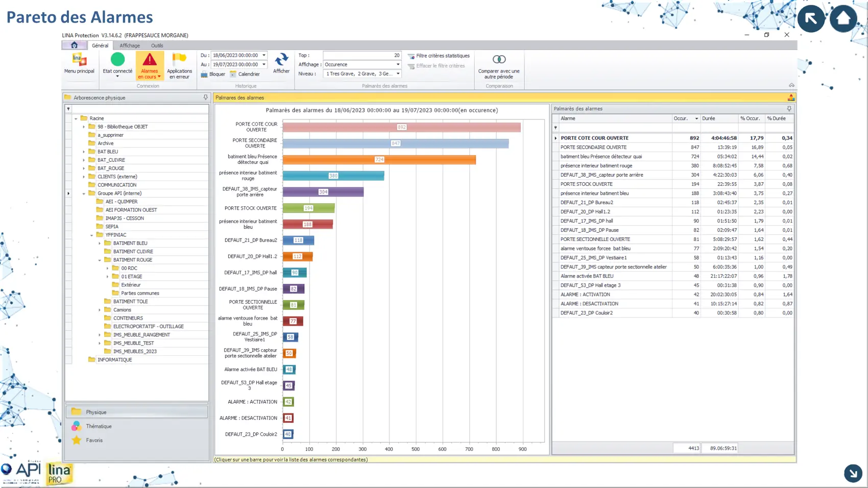Click the Top number input field

coord(361,55)
